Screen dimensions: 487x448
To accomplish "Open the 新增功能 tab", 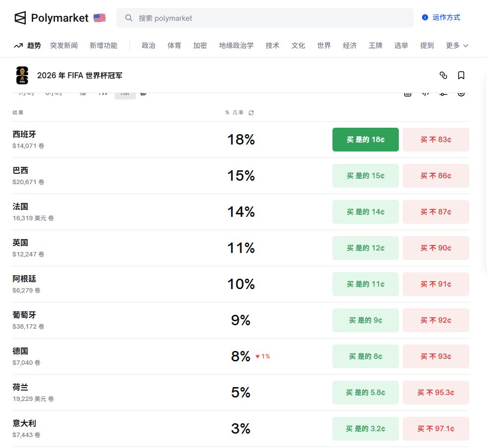I will tap(104, 46).
